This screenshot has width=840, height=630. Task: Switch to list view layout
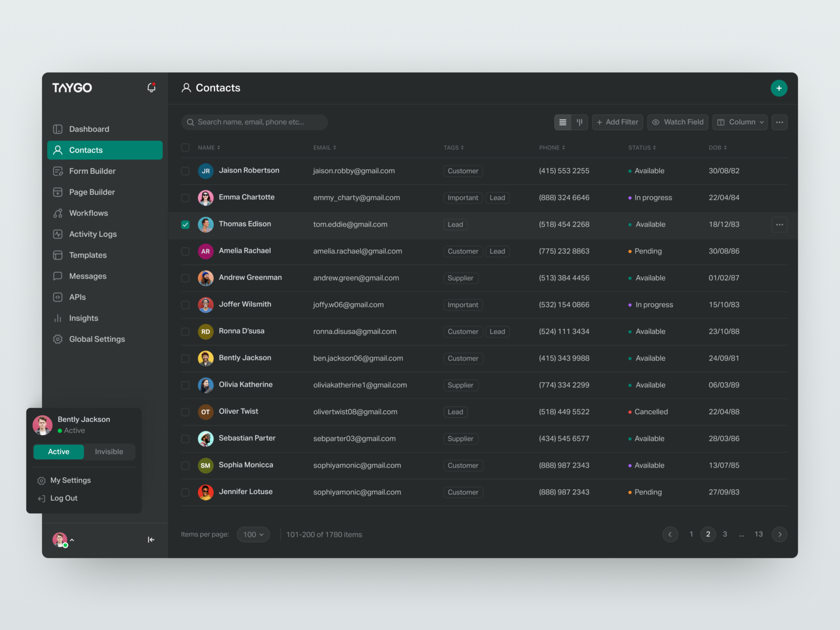coord(562,122)
